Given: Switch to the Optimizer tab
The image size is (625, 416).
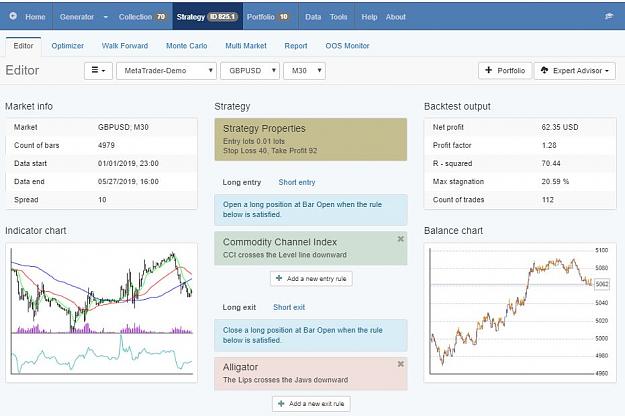Looking at the screenshot, I should tap(67, 46).
